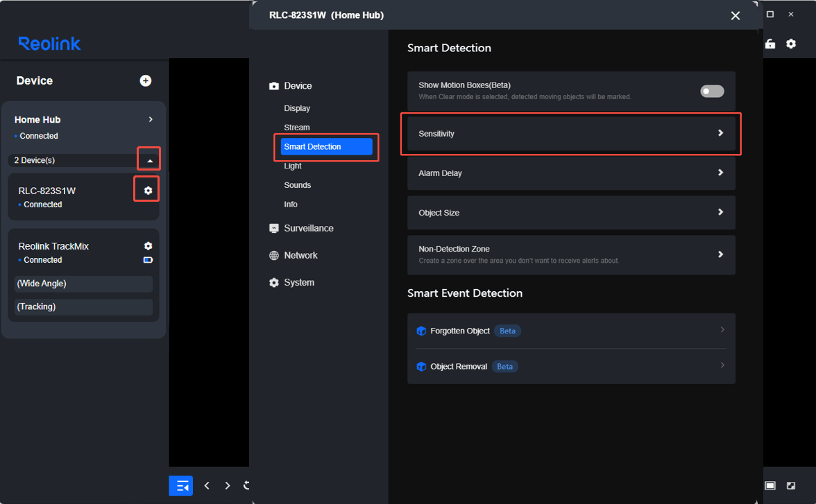
Task: Click the refresh icon in bottom toolbar
Action: tap(246, 485)
